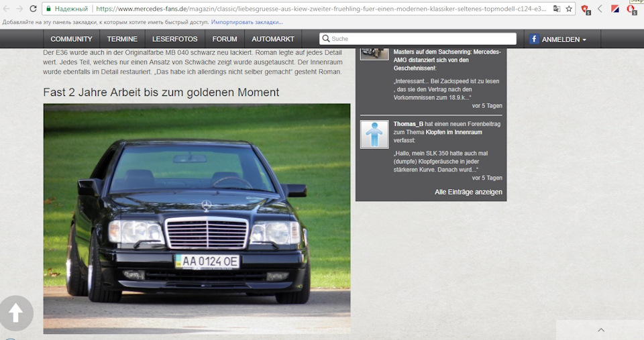Bookmark this page with the star icon
The height and width of the screenshot is (340, 644).
pyautogui.click(x=569, y=9)
